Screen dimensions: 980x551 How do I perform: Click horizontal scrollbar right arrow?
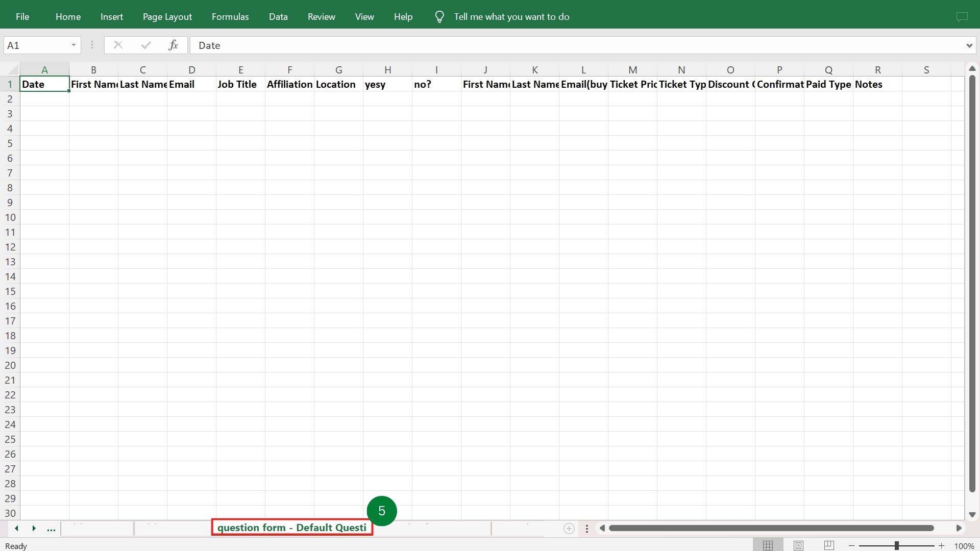point(959,528)
